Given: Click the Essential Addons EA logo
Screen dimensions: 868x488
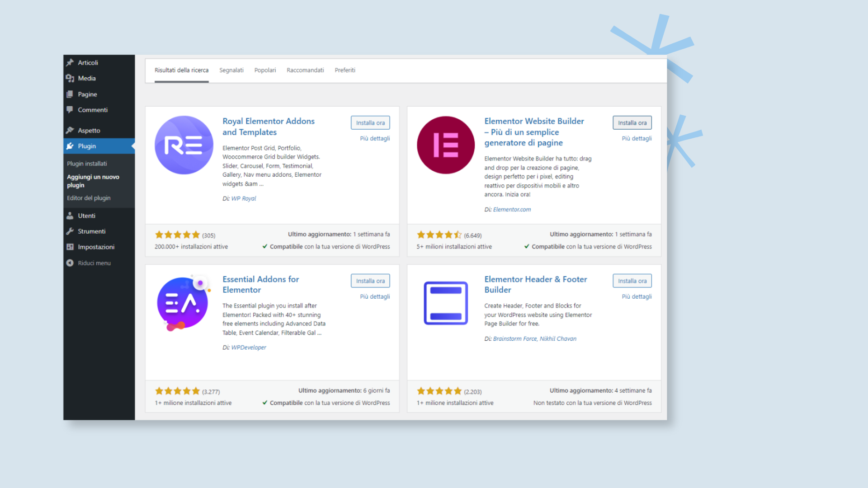Looking at the screenshot, I should pos(184,303).
